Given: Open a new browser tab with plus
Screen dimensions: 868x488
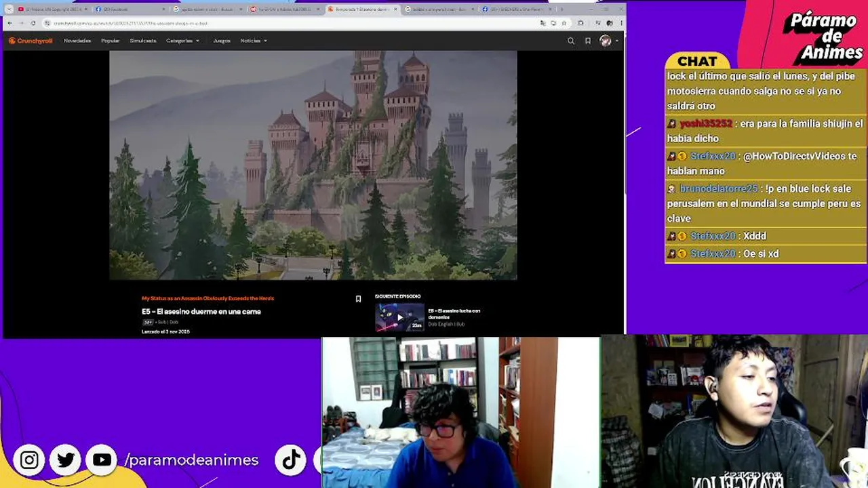Looking at the screenshot, I should click(561, 9).
